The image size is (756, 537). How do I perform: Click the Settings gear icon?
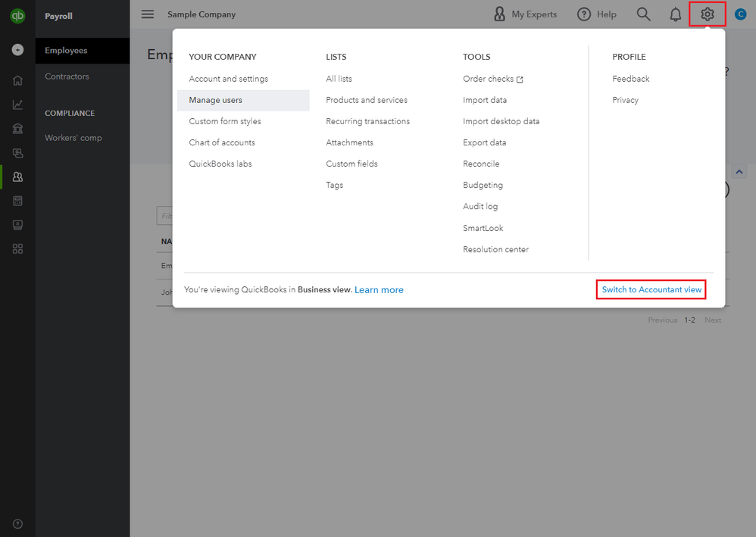(708, 14)
